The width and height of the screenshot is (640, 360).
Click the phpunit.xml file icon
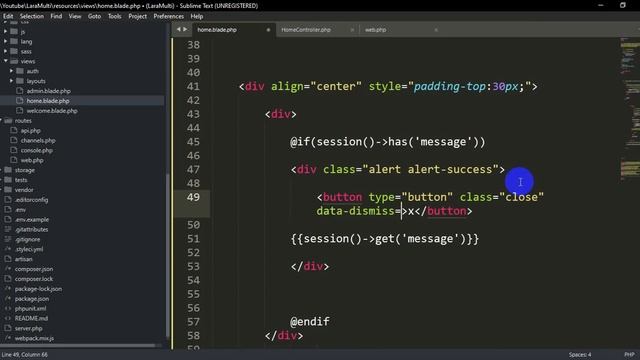(x=8, y=308)
